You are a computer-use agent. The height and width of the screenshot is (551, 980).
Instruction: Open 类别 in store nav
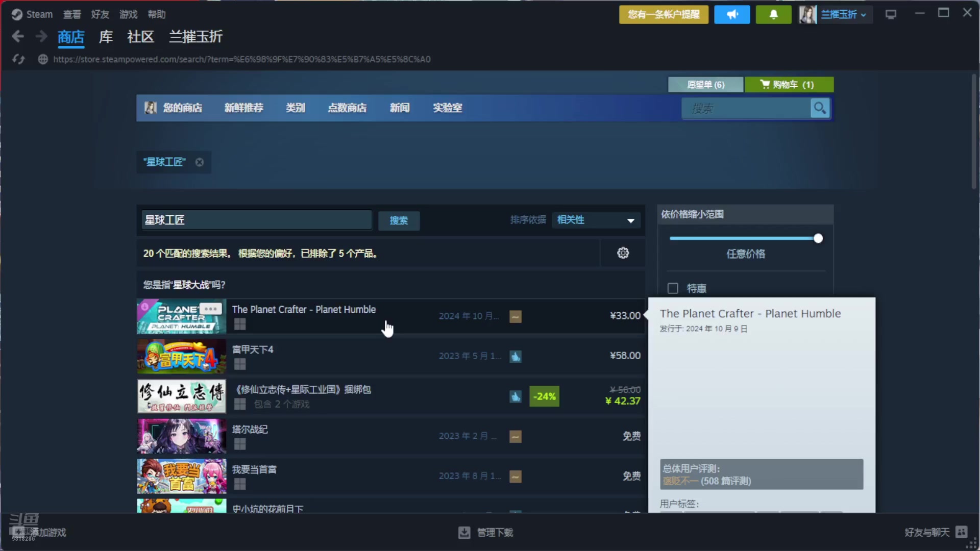point(296,108)
